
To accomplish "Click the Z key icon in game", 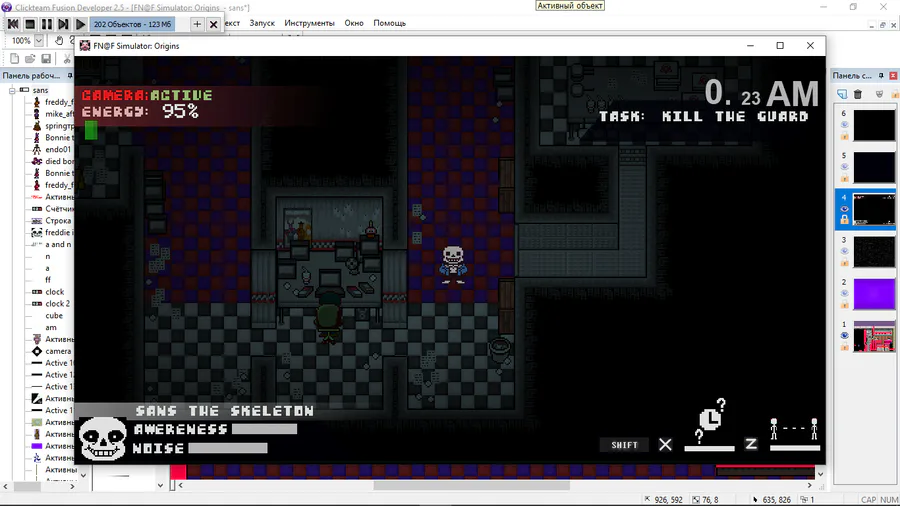I will tap(751, 444).
